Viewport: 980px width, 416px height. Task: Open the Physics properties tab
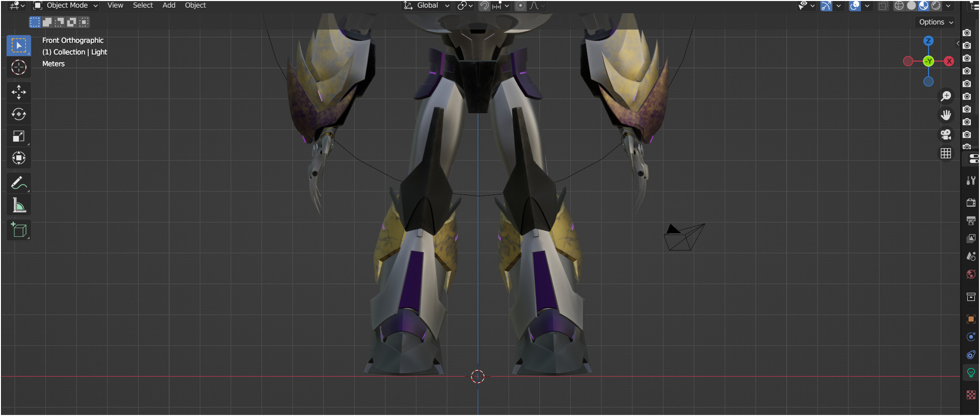[x=971, y=337]
